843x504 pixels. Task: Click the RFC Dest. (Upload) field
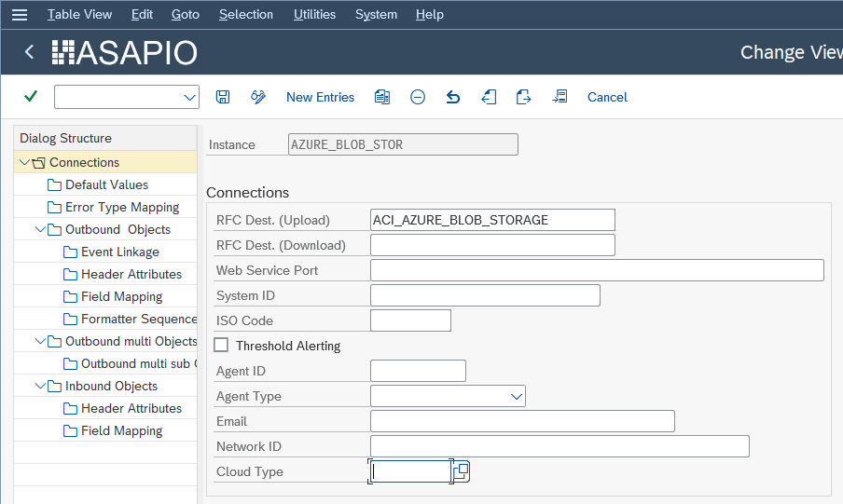pos(492,220)
